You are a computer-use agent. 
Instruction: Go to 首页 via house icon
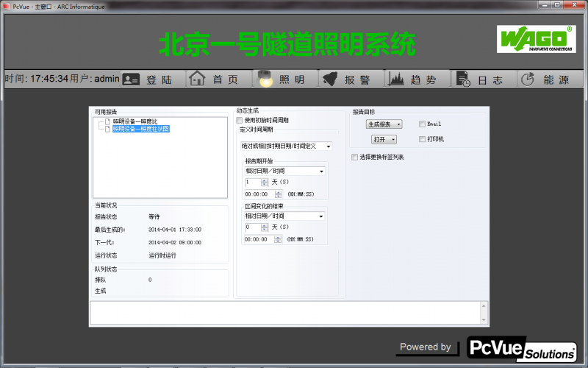[x=197, y=79]
